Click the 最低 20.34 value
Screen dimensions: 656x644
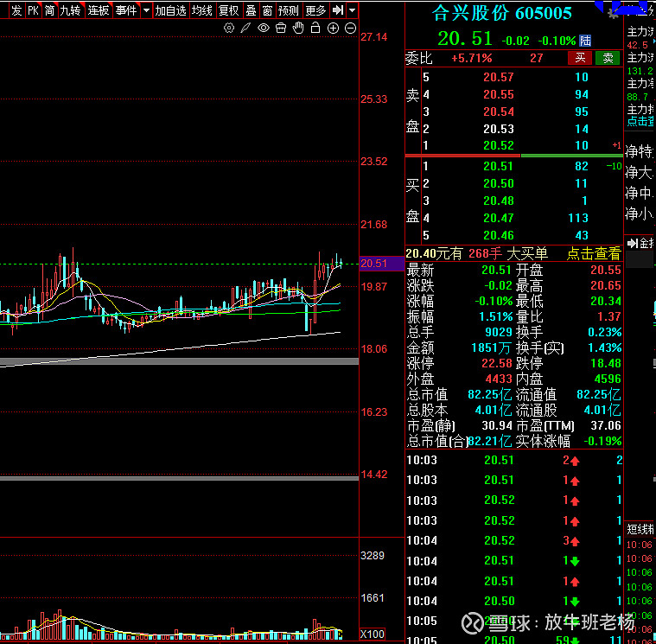606,301
